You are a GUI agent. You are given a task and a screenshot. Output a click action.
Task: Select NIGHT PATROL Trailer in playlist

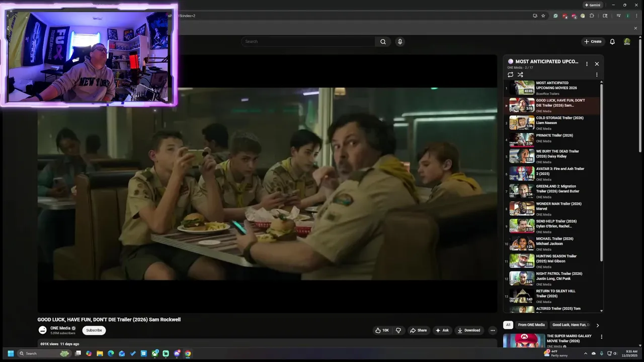coord(551,279)
